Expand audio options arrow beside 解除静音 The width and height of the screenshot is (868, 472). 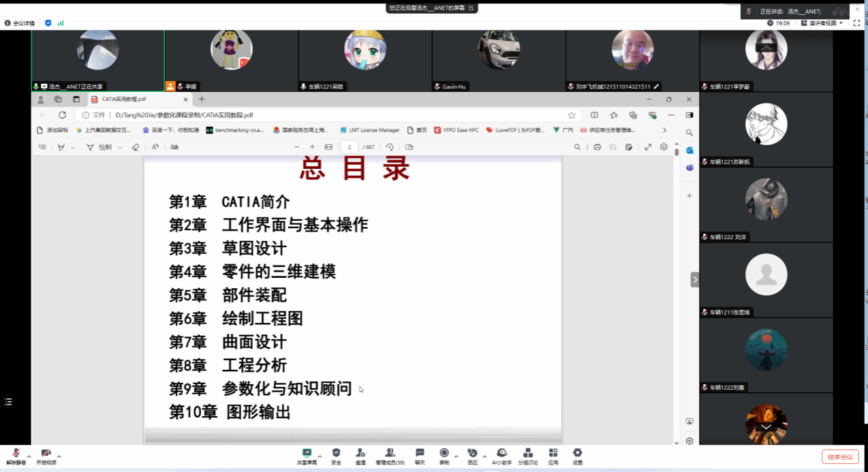(x=29, y=456)
